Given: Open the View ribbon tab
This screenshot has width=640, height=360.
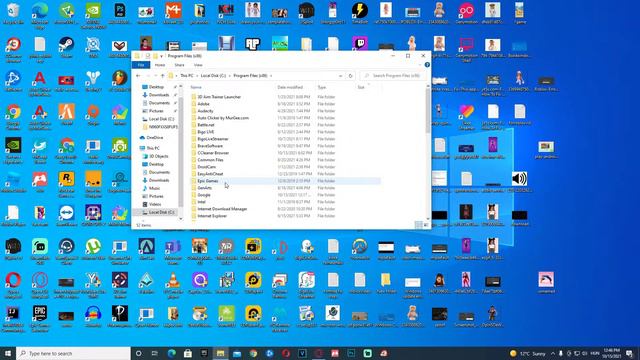Looking at the screenshot, I should pos(198,65).
